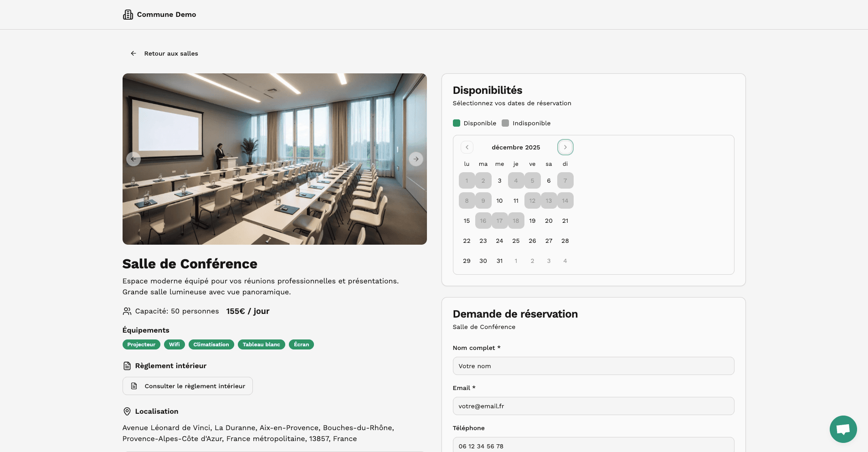This screenshot has height=452, width=868.
Task: Click the capacity people icon
Action: 127,311
